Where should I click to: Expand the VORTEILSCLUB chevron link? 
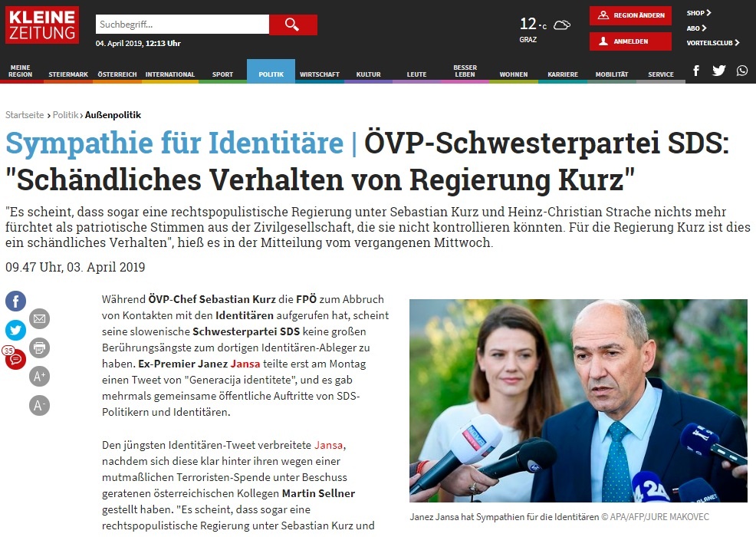[713, 43]
